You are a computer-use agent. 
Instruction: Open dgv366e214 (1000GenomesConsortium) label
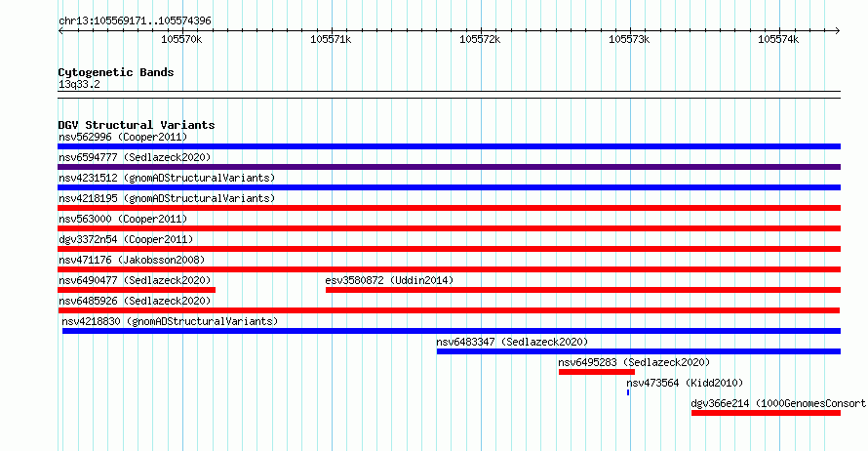[778, 403]
